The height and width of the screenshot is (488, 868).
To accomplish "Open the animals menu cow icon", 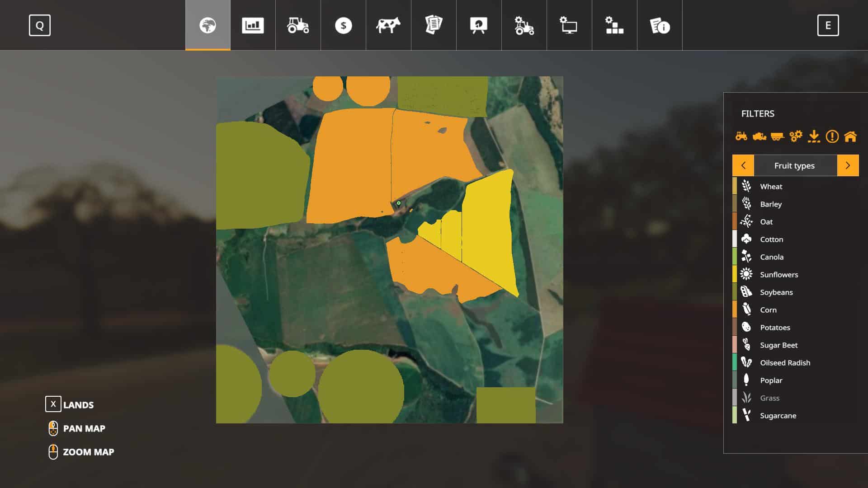I will pyautogui.click(x=388, y=25).
